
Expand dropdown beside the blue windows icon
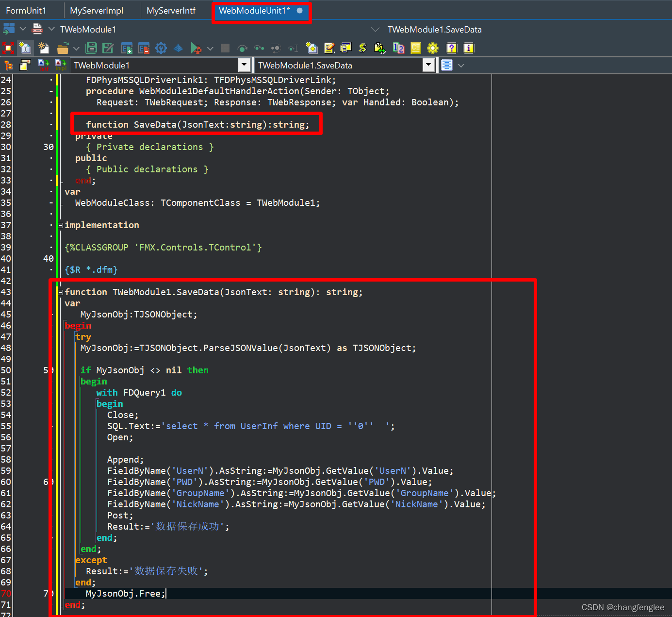tap(23, 29)
